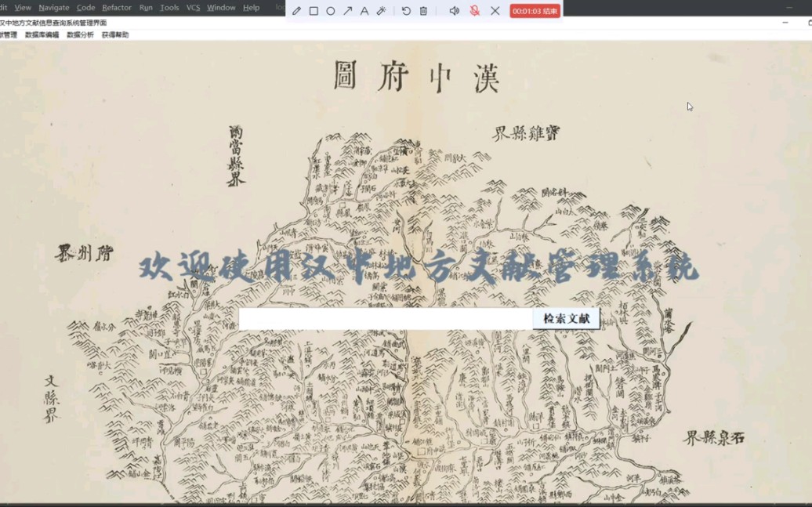Screen dimensions: 812x507
Task: Open the Refactor menu
Action: point(116,7)
